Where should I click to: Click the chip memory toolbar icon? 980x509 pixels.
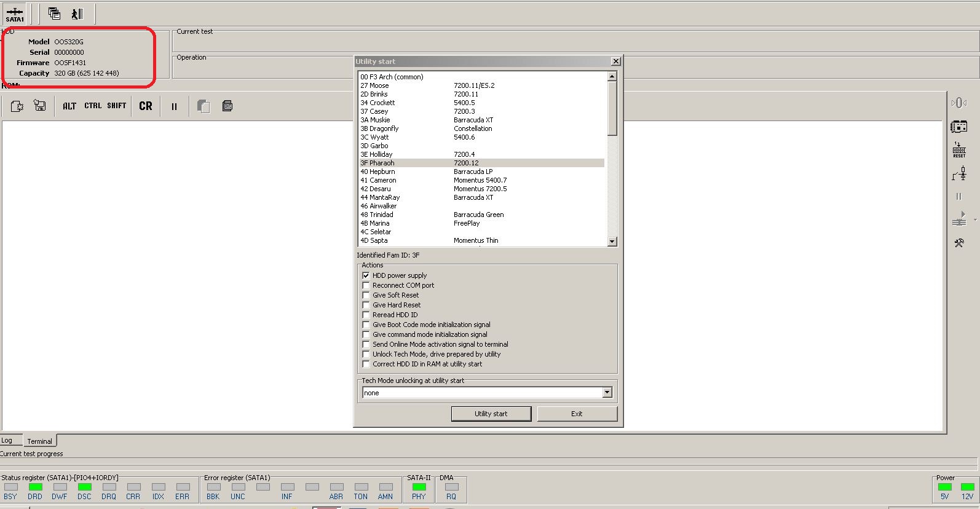tap(227, 106)
